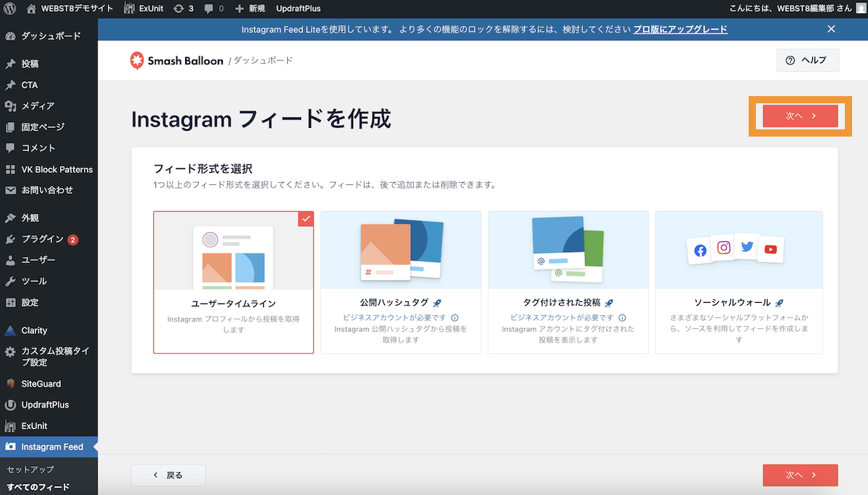Toggle the ユーザータイムライン feed type checkmark

[306, 218]
